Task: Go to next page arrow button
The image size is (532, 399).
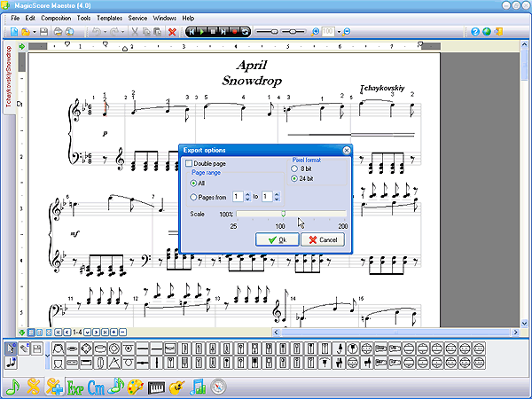Action: coord(96,332)
